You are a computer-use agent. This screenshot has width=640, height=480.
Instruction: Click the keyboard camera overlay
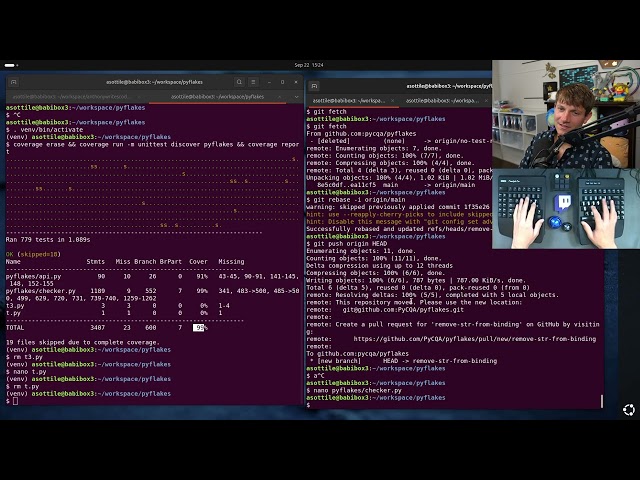566,209
